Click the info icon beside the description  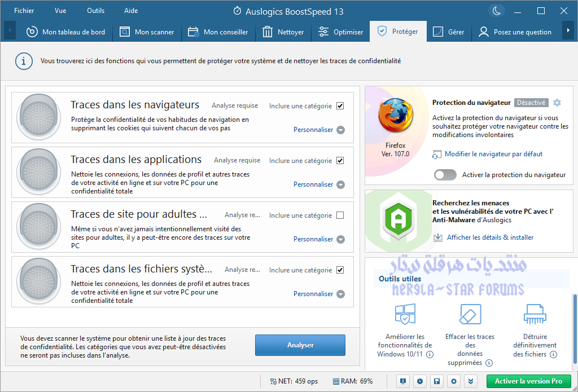click(24, 61)
